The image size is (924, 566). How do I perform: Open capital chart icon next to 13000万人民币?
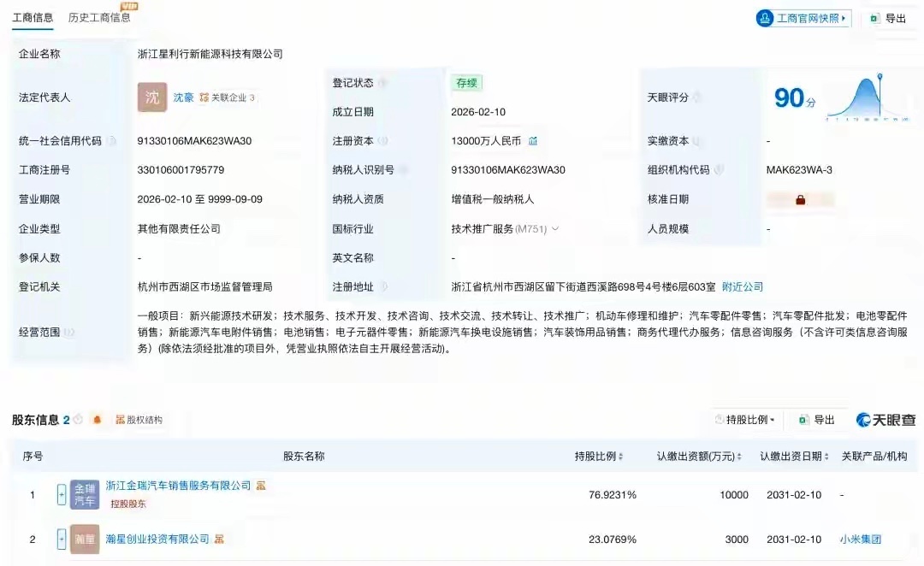(x=533, y=141)
